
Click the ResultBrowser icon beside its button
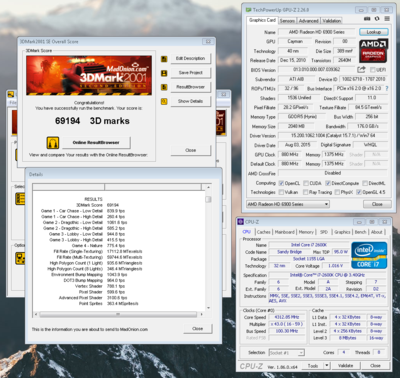click(x=164, y=87)
